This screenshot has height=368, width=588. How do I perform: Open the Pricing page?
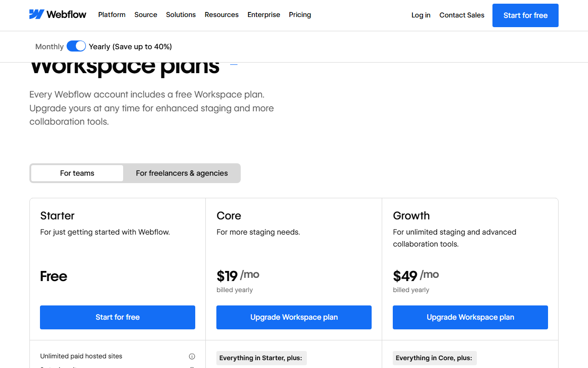[300, 15]
